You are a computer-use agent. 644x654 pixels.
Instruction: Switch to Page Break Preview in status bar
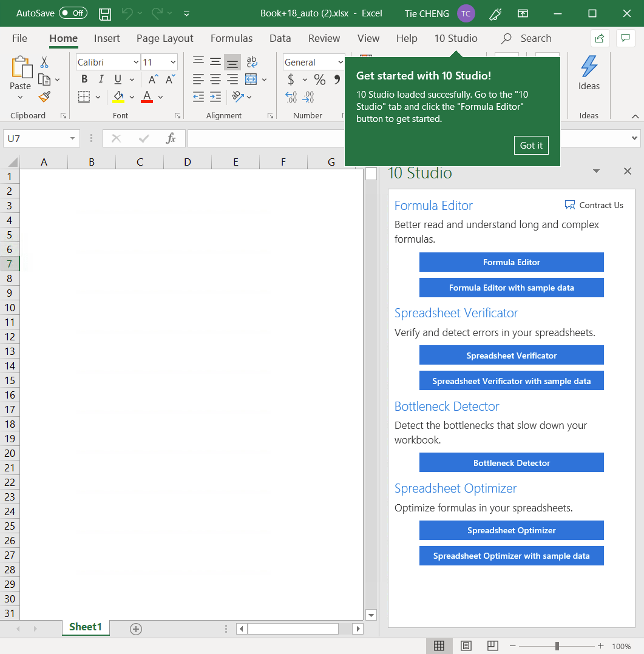(x=492, y=646)
